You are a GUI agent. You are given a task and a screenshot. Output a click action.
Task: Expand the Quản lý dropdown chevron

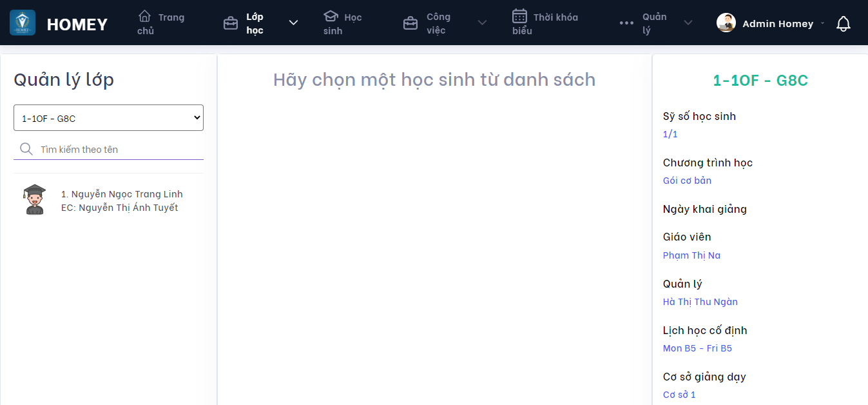pos(688,22)
